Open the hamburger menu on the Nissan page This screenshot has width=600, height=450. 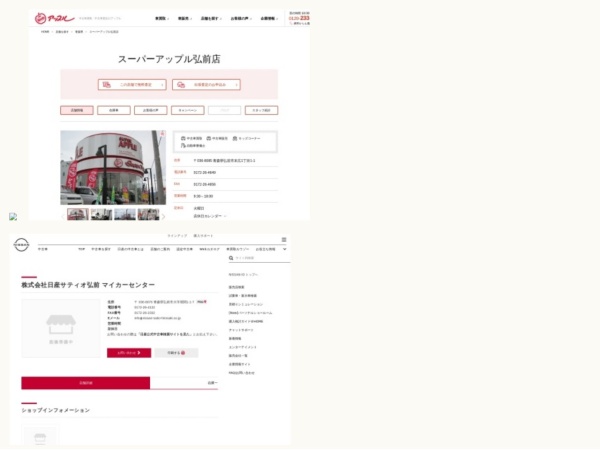tap(284, 240)
